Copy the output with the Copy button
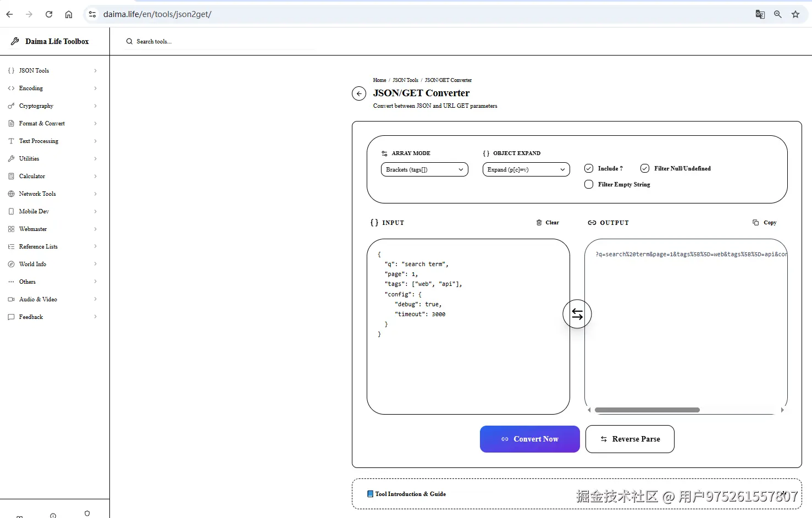 tap(765, 223)
